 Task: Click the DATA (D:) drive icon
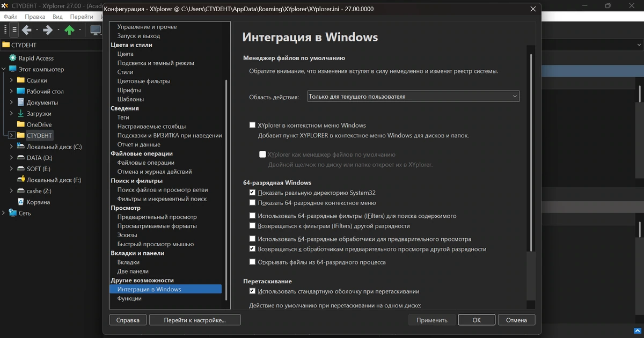21,158
